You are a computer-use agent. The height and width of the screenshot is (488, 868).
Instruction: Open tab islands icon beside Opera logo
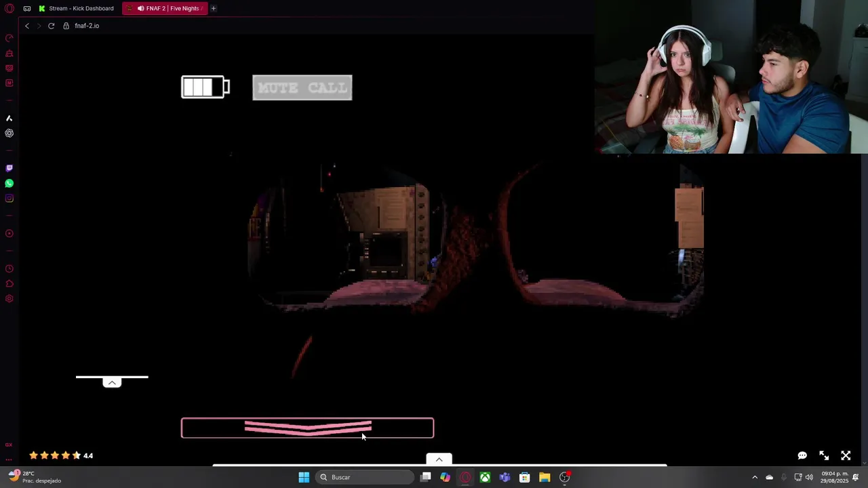point(26,8)
